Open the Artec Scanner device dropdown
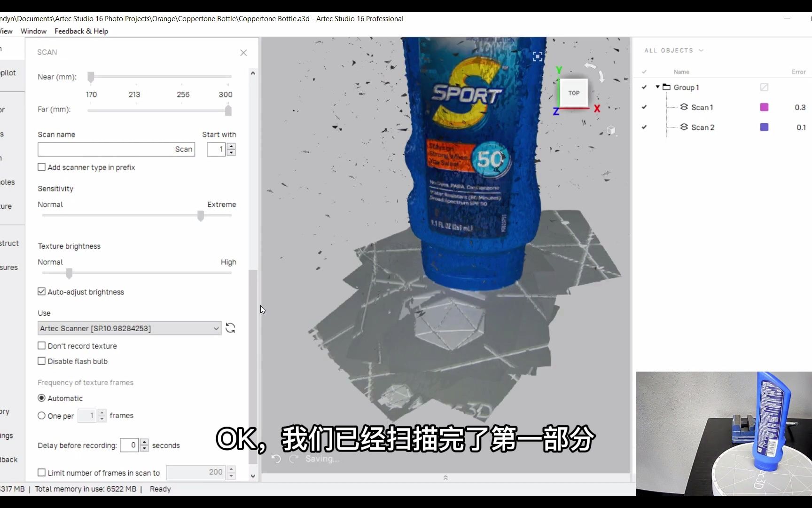Image resolution: width=812 pixels, height=508 pixels. [129, 328]
